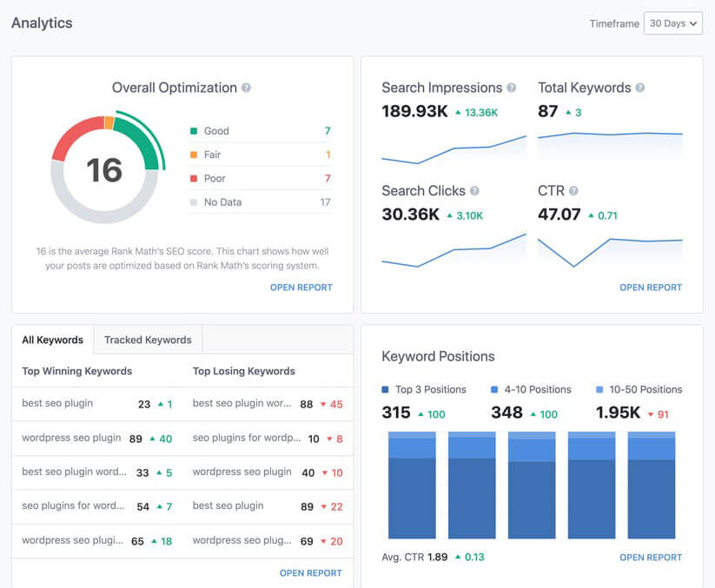Open report in Search Impressions panel
This screenshot has width=715, height=588.
pos(651,287)
